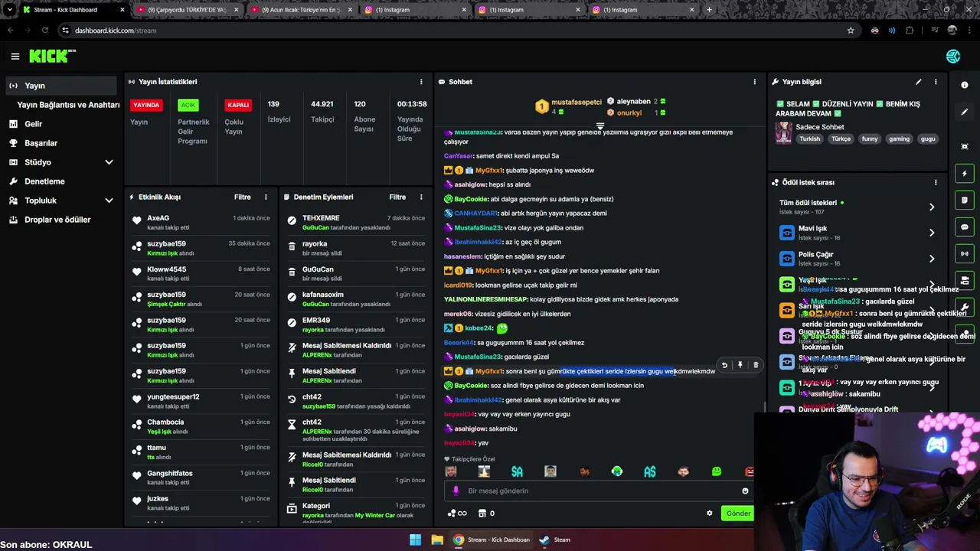Edit stream info with Yayın bilgisi pencil

coord(918,82)
